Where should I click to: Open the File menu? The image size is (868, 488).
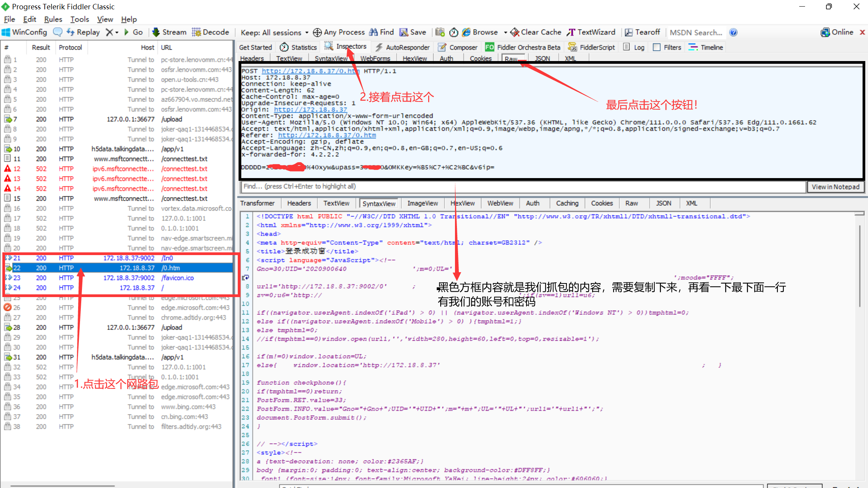coord(9,19)
